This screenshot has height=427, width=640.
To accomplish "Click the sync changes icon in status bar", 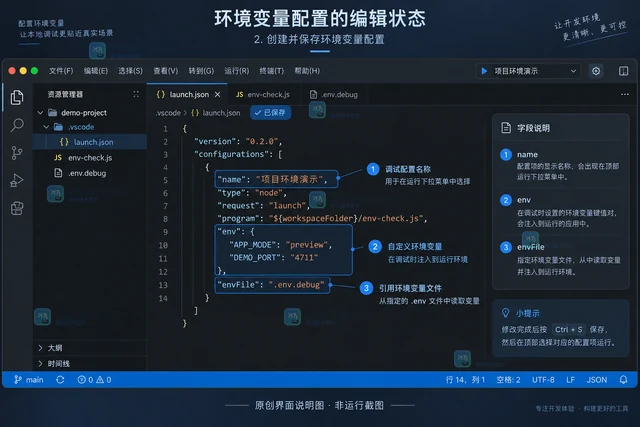I will tap(60, 380).
